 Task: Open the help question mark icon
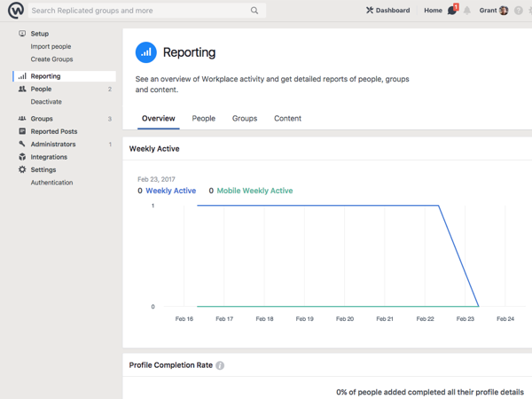[x=518, y=11]
